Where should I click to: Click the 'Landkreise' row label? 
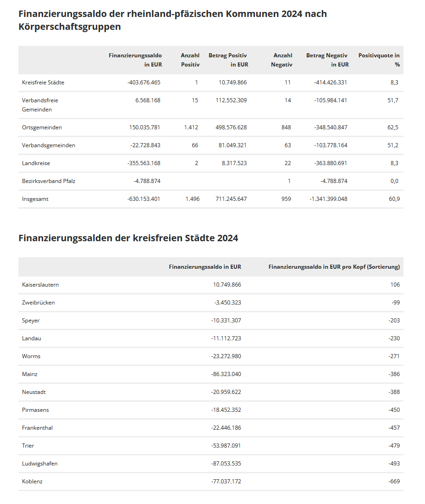point(36,163)
